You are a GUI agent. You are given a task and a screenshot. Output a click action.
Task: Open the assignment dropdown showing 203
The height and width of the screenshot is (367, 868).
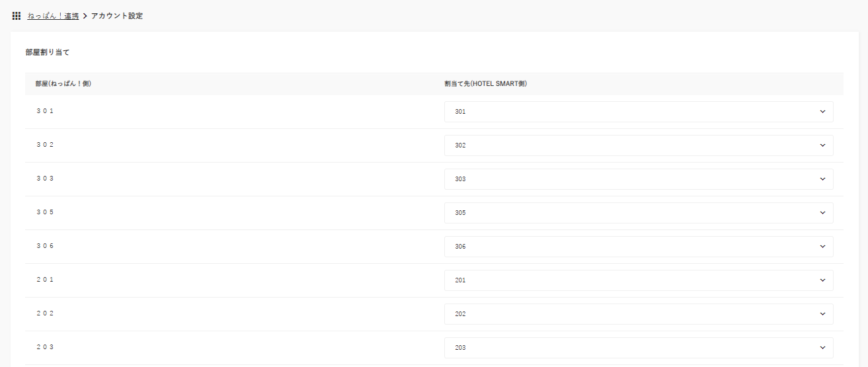[638, 348]
